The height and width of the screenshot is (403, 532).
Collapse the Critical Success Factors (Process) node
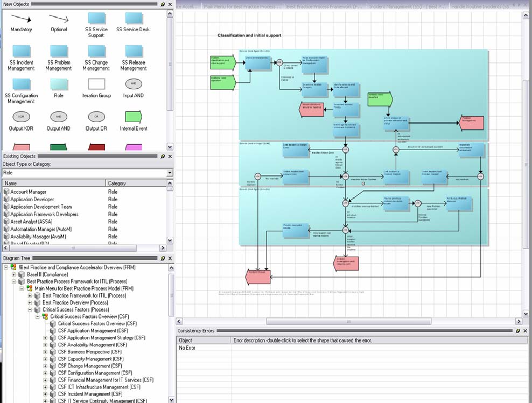[30, 310]
